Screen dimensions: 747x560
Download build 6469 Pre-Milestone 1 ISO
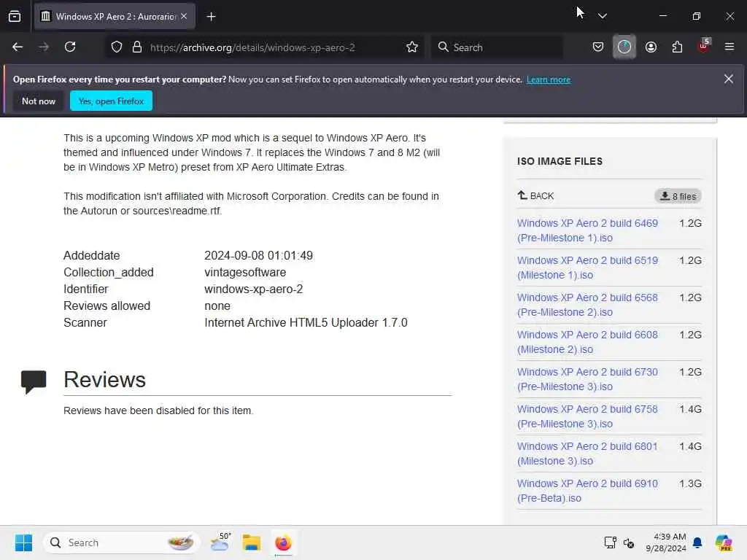click(x=587, y=230)
